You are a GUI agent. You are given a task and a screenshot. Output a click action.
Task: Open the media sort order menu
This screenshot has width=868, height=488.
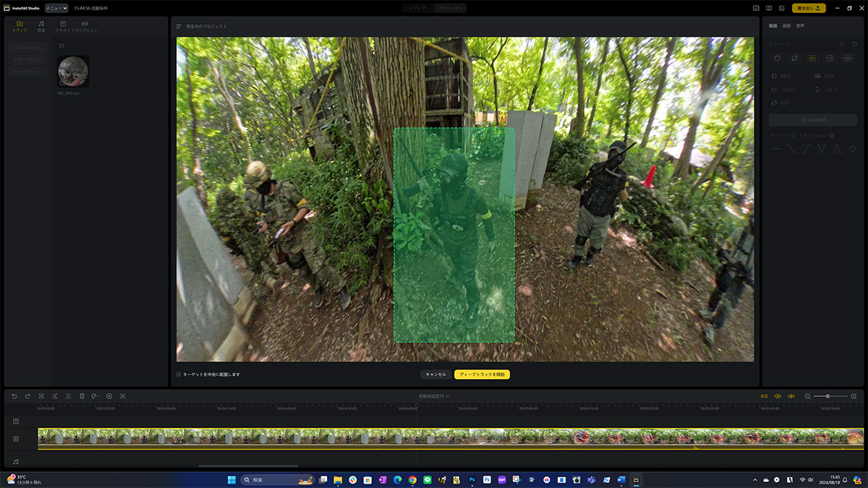61,46
